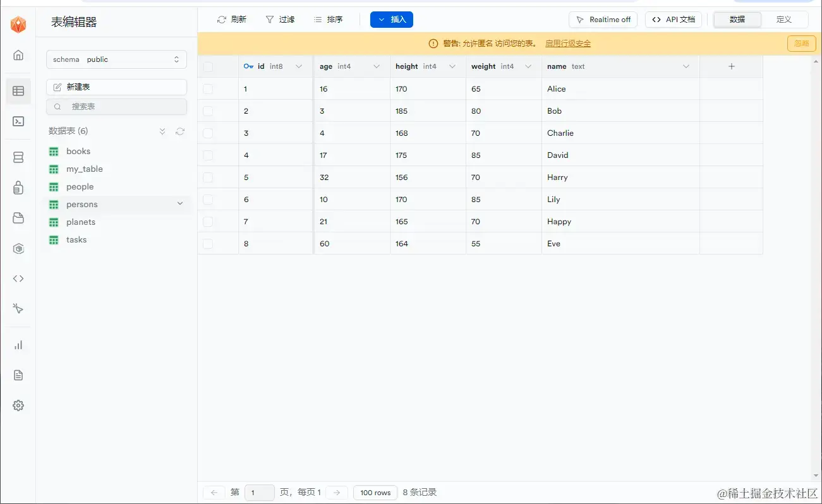Open the Storage folder icon

(x=18, y=218)
